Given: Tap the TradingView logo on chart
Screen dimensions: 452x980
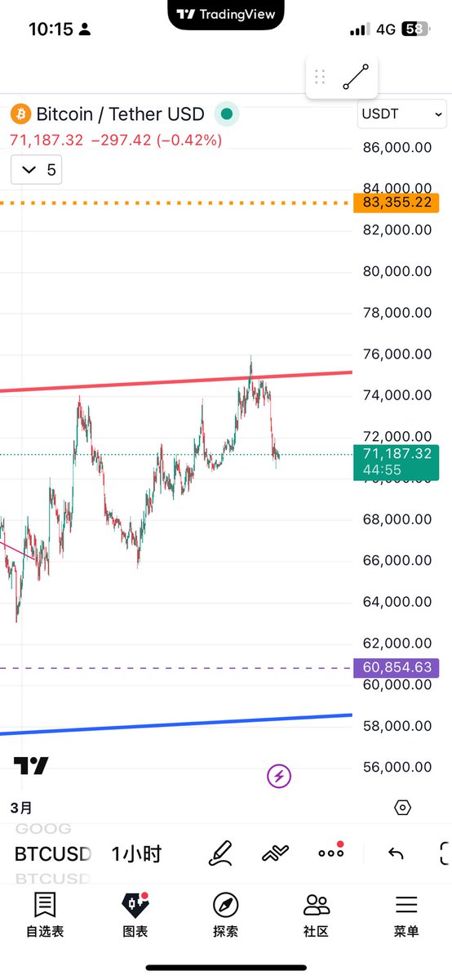Looking at the screenshot, I should tap(31, 765).
